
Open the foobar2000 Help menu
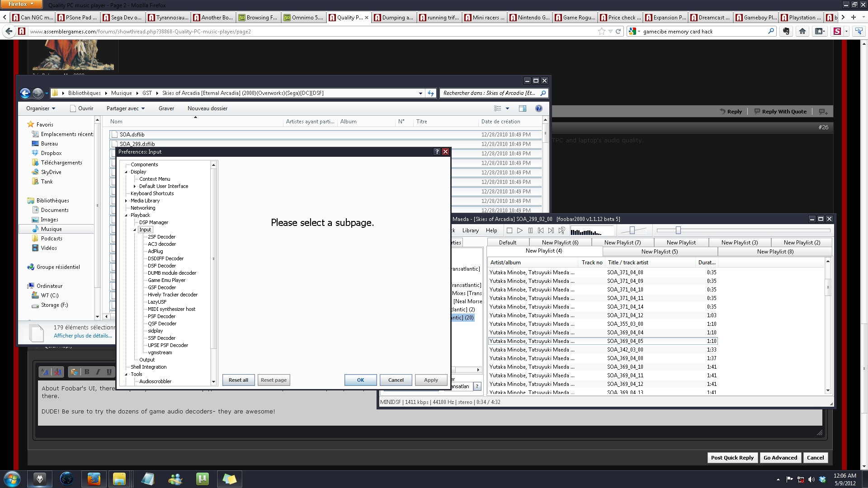491,230
